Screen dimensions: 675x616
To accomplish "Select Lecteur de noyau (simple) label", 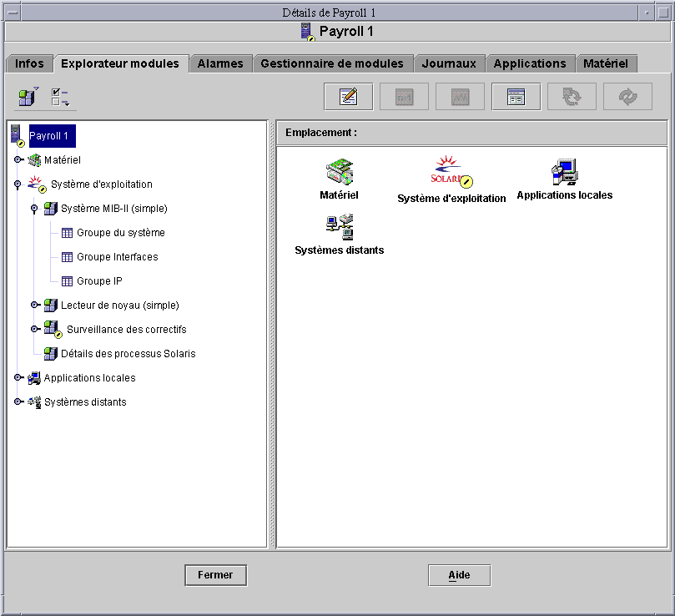I will (x=120, y=305).
